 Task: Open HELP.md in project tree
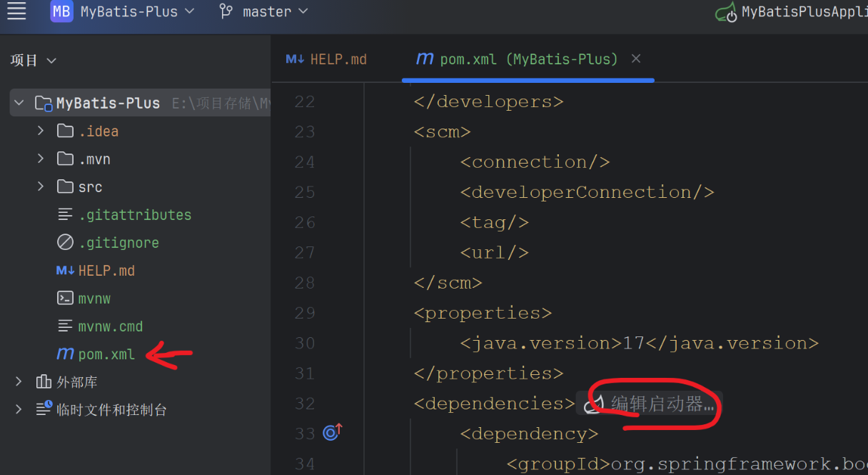click(x=106, y=271)
